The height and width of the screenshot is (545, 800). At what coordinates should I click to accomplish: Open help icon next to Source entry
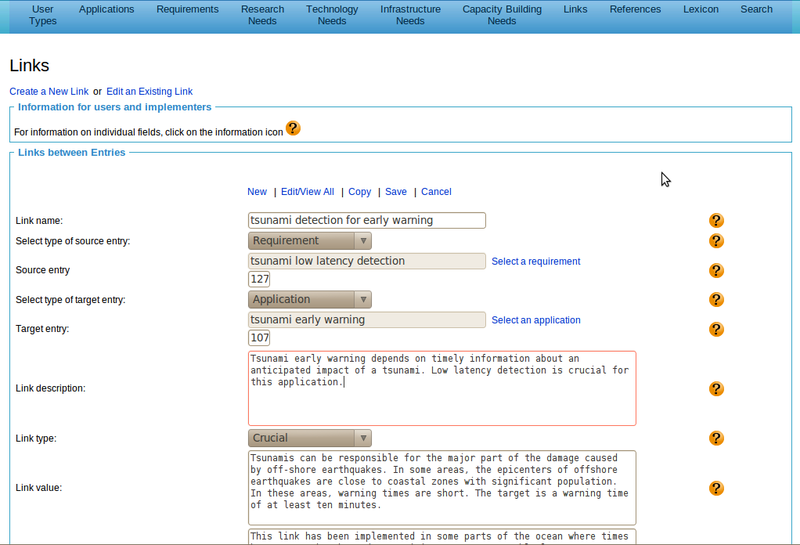(716, 270)
